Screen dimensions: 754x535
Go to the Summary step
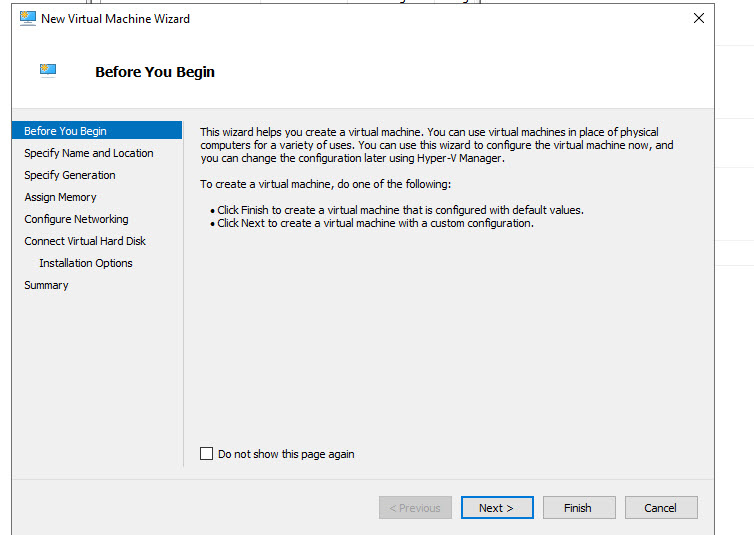[x=46, y=285]
